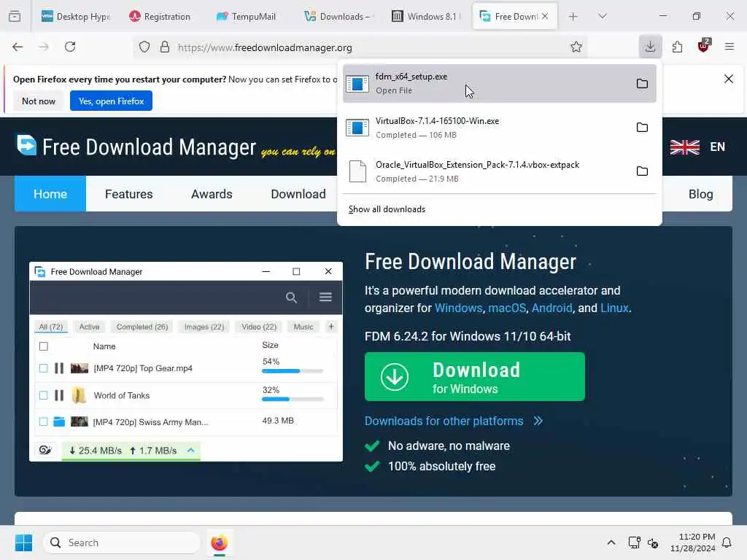Click the UK flag language icon
This screenshot has height=560, width=747.
(x=684, y=147)
